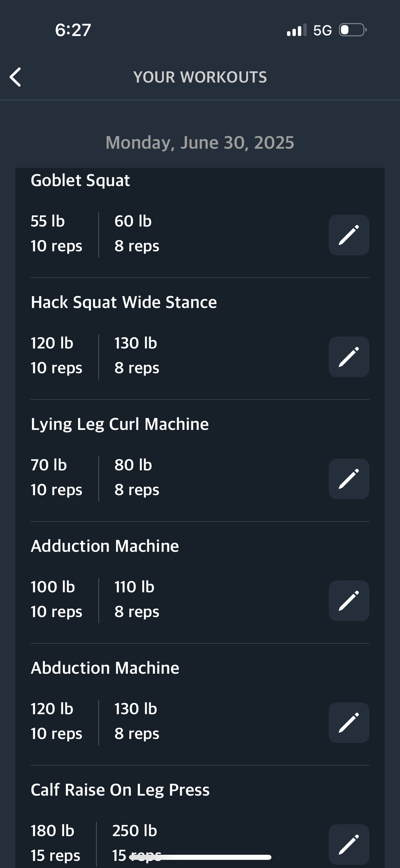Edit the Lying Leg Curl Machine entry
This screenshot has width=400, height=868.
click(x=349, y=479)
